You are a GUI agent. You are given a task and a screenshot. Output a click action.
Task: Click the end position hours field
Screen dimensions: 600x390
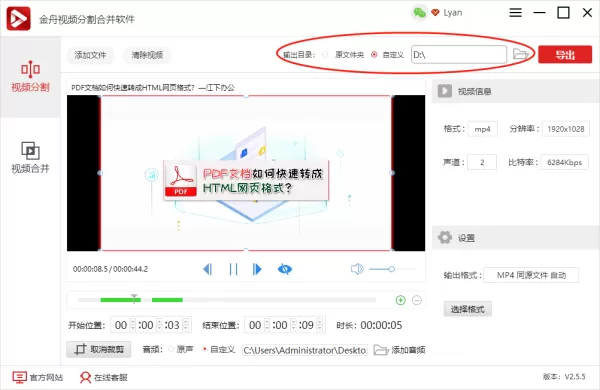point(255,325)
